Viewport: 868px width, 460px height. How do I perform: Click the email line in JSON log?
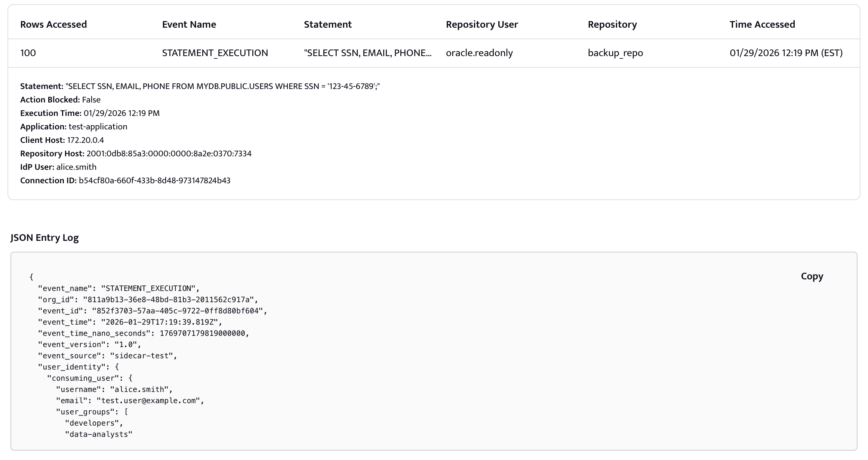pyautogui.click(x=130, y=401)
